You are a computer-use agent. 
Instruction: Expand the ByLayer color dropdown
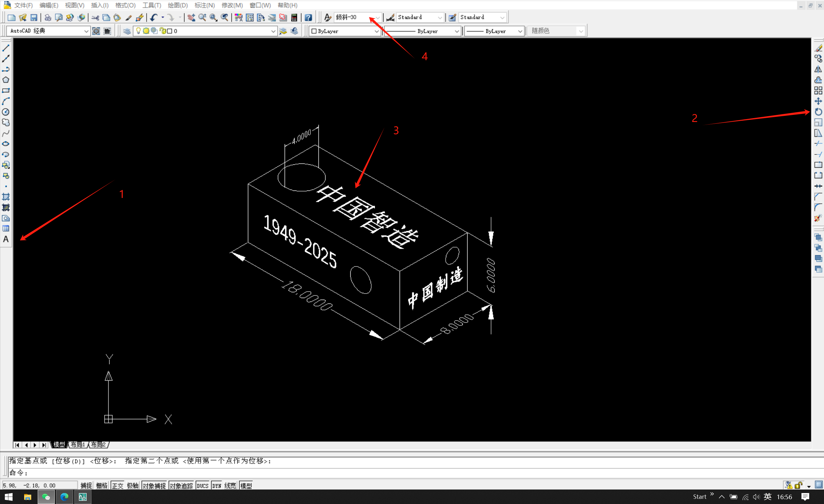376,31
